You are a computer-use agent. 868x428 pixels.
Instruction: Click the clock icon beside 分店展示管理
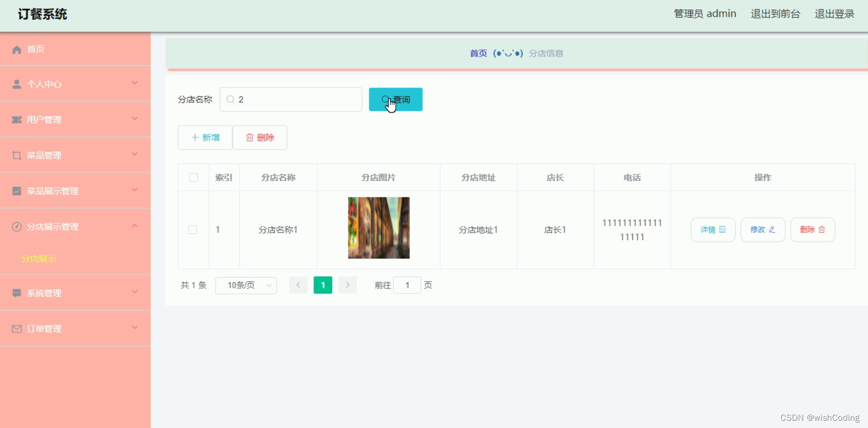coord(16,226)
